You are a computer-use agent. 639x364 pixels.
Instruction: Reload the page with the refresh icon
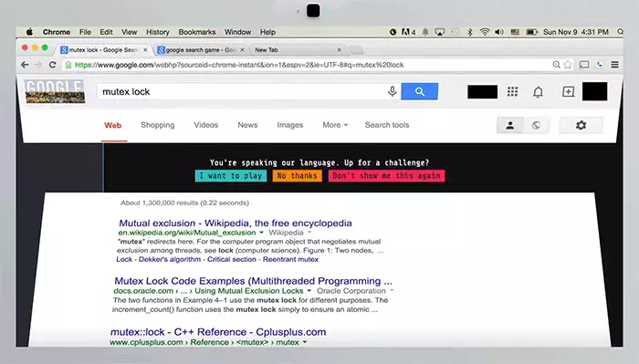pos(52,65)
